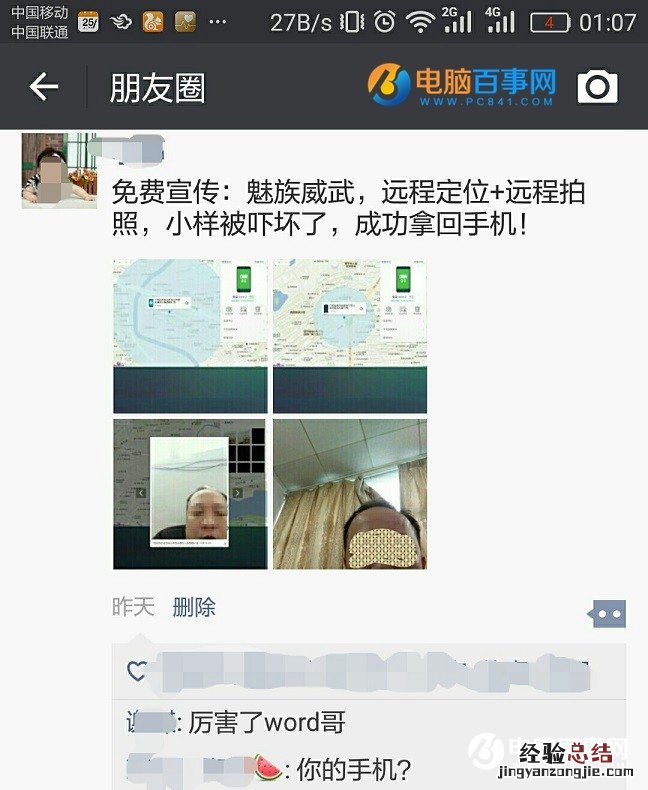Tap the heart likes icon

[x=137, y=671]
